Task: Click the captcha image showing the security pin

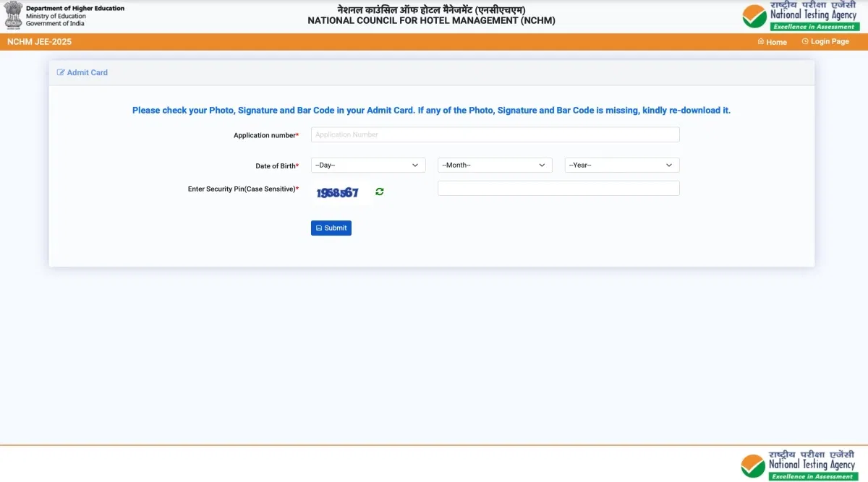Action: (338, 193)
